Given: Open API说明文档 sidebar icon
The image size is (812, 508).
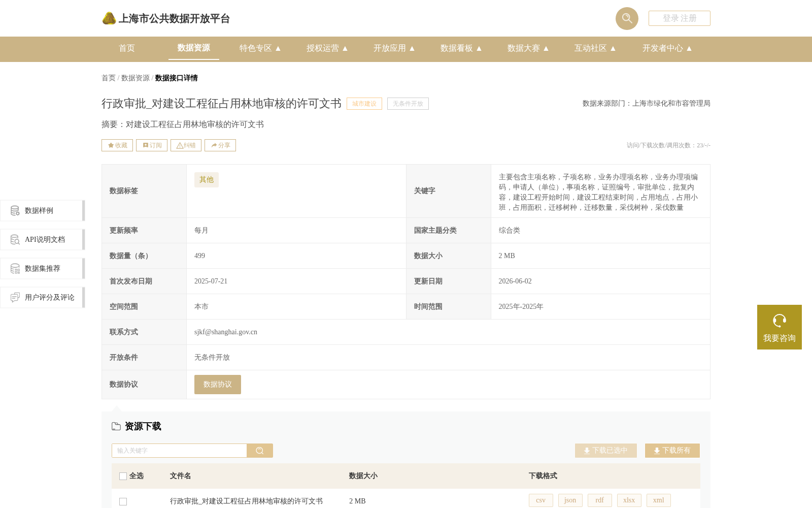Looking at the screenshot, I should tap(15, 239).
